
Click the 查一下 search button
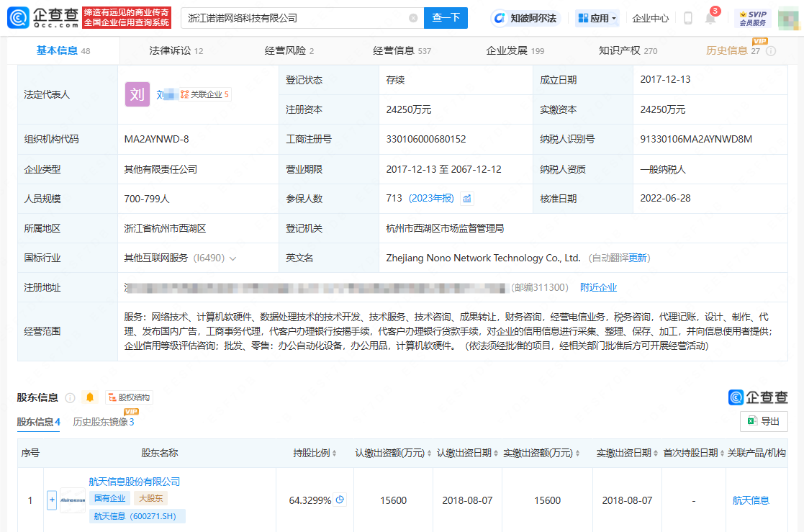pyautogui.click(x=446, y=18)
